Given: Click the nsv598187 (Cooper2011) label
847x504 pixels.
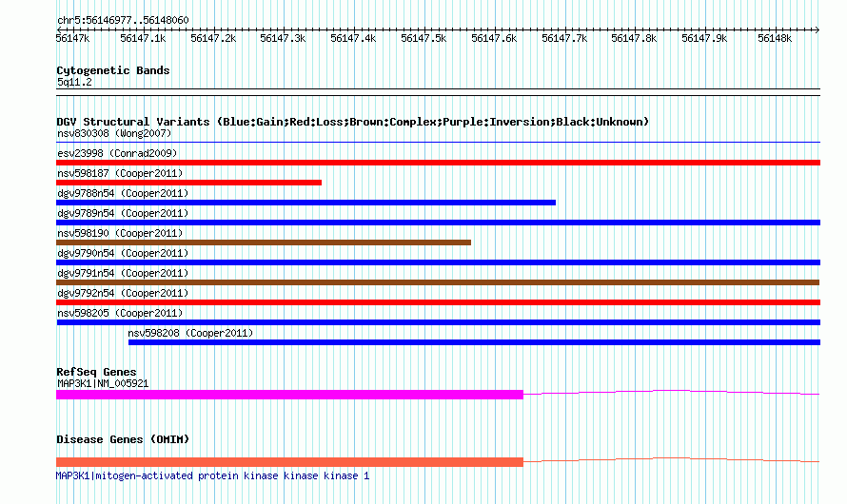Looking at the screenshot, I should (x=120, y=173).
